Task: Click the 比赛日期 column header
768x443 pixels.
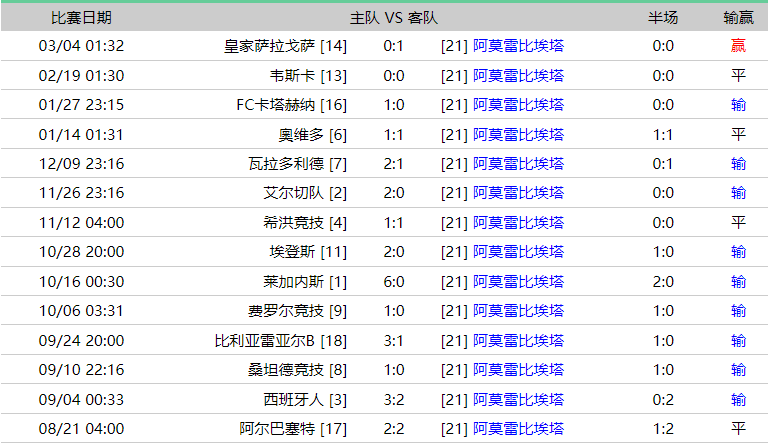Action: [x=81, y=18]
